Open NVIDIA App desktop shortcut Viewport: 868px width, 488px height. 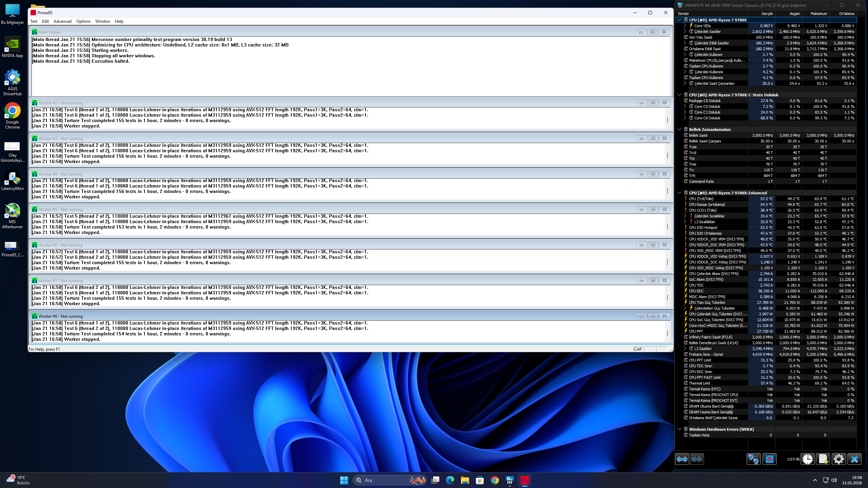[x=13, y=47]
